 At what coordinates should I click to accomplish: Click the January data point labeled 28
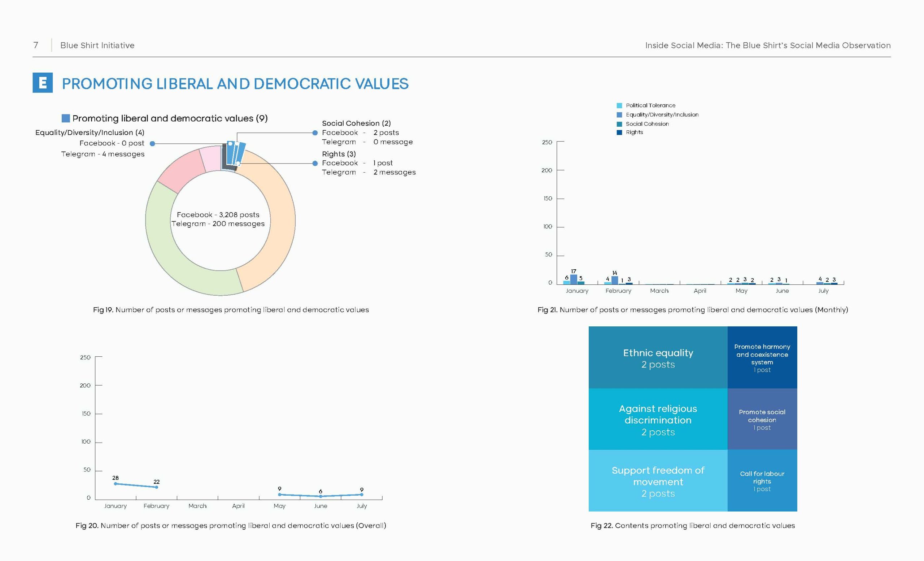click(x=115, y=484)
